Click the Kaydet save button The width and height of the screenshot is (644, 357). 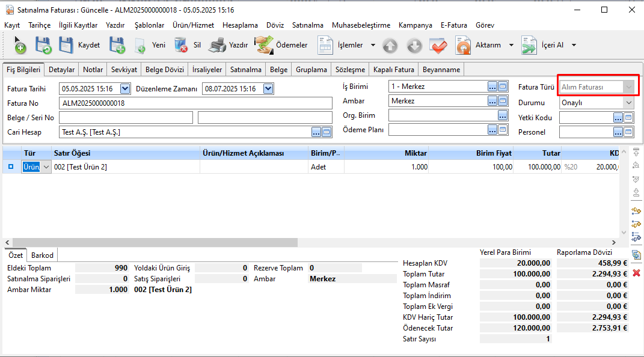(79, 45)
